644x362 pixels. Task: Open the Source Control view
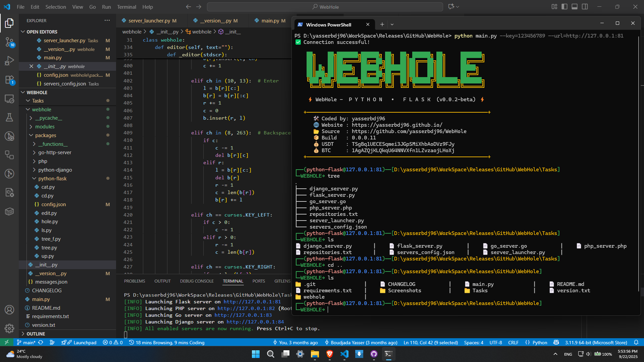(x=9, y=42)
